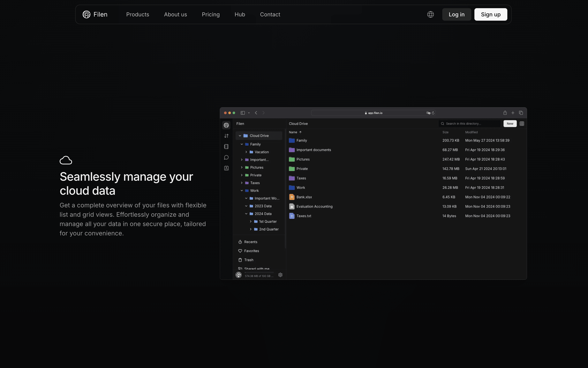Click the green Private folder icon in the file list
Viewport: 588px width, 368px height.
pyautogui.click(x=292, y=169)
